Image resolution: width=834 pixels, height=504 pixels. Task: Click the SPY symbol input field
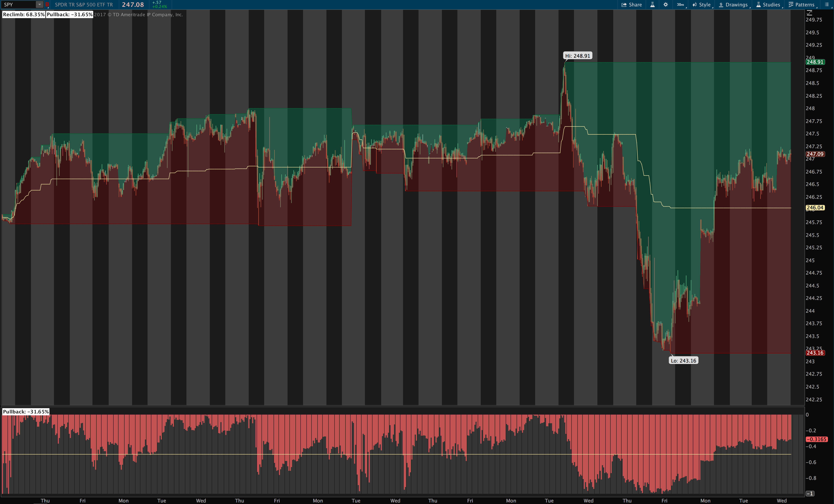point(19,5)
